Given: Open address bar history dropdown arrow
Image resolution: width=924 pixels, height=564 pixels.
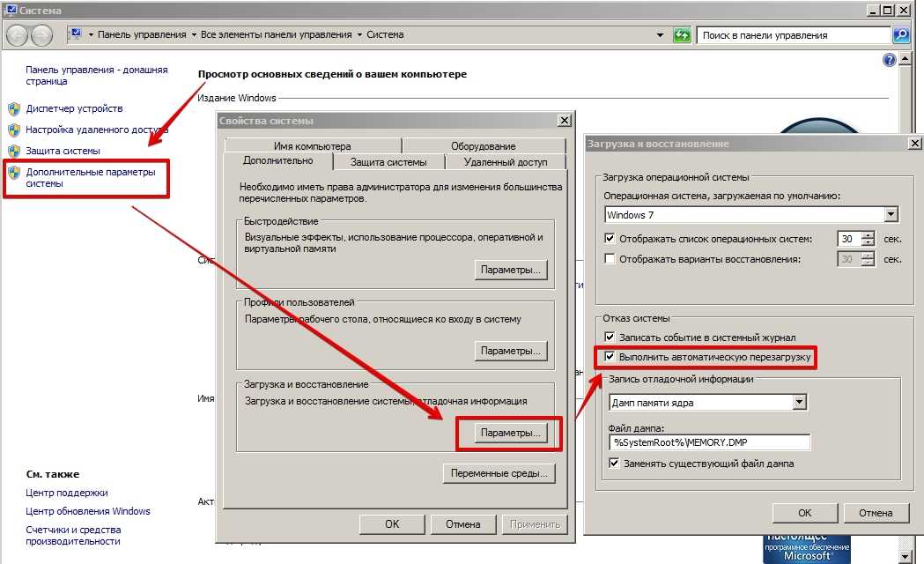Looking at the screenshot, I should [x=660, y=35].
